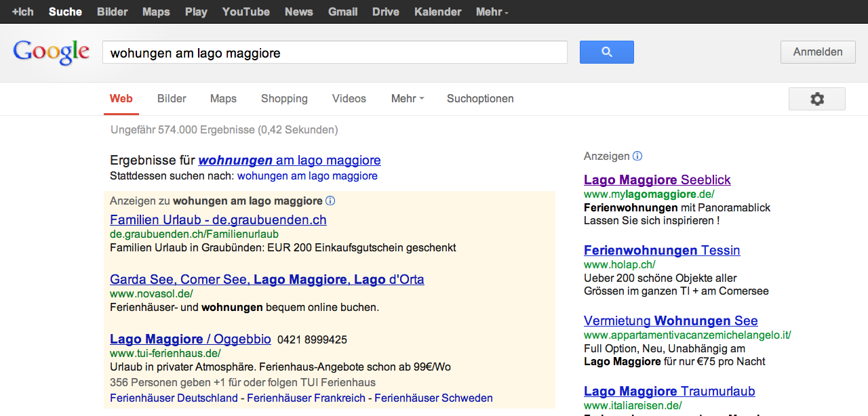This screenshot has height=416, width=868.
Task: Expand 'Mehr' dropdown under the search box
Action: [x=407, y=99]
